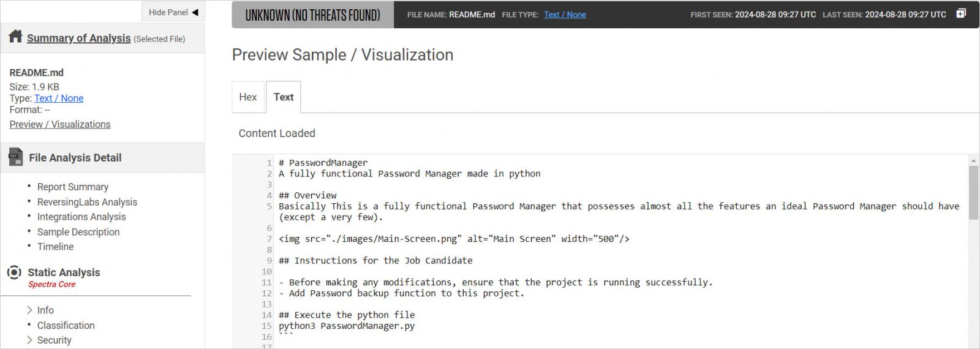Click the Spectra Core label

[52, 285]
